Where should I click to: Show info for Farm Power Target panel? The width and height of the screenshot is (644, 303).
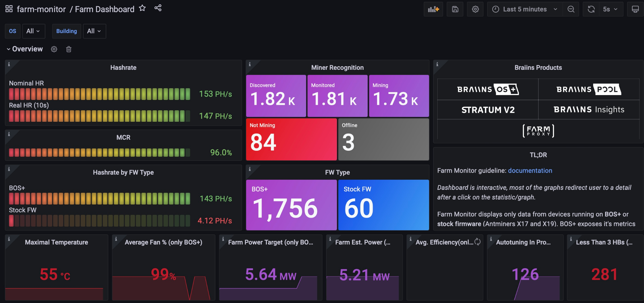point(223,239)
